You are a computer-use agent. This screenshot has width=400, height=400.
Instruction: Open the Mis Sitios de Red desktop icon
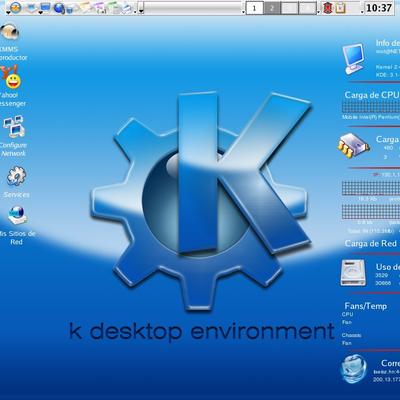17,215
